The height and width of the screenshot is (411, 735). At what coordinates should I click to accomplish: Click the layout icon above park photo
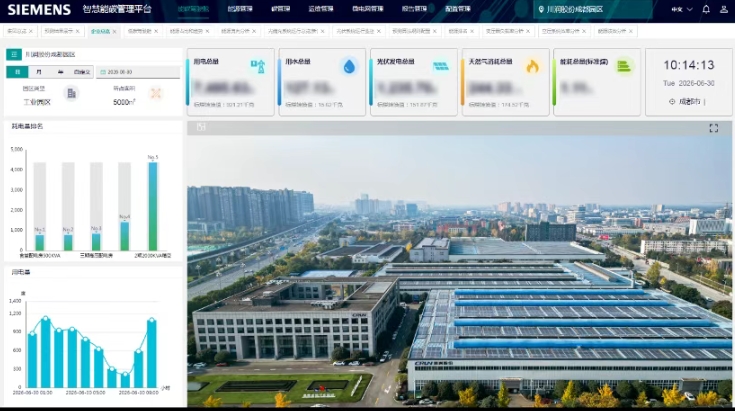[201, 127]
